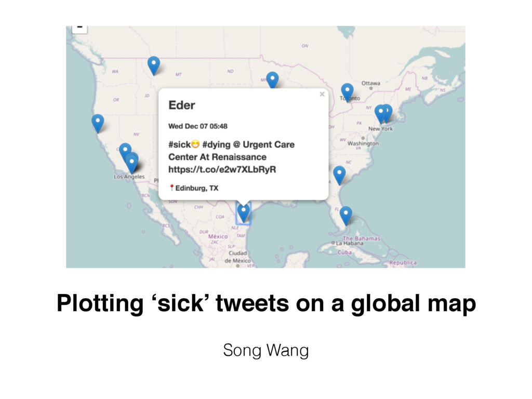Select the northern California coast marker
Image resolution: width=532 pixels, height=399 pixels.
98,123
